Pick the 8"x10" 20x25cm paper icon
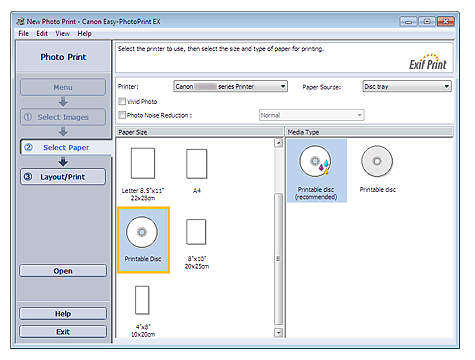 tap(196, 232)
